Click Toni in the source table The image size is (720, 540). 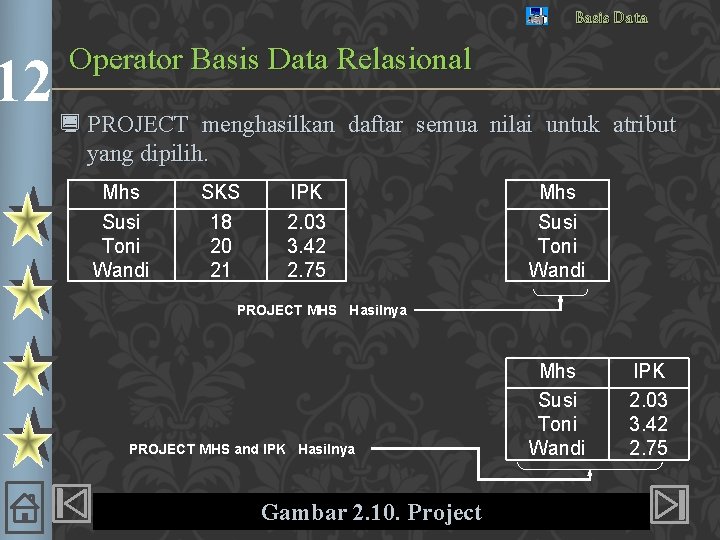click(x=121, y=246)
